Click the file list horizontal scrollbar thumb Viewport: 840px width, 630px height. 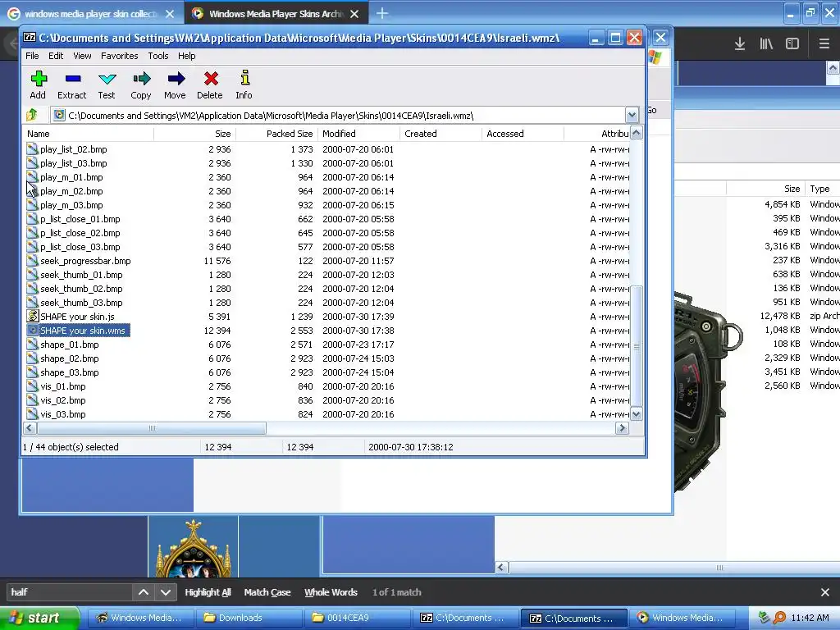click(x=152, y=428)
